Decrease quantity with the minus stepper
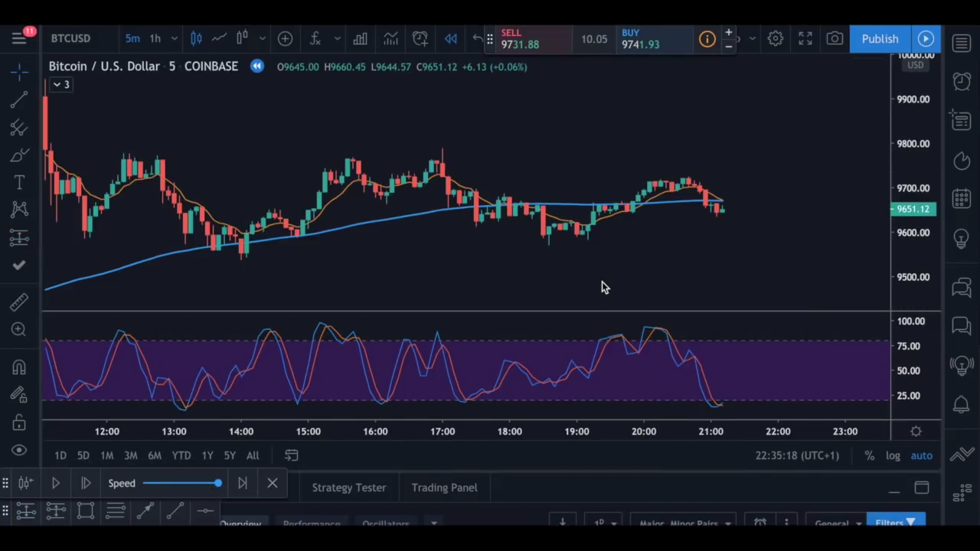980x551 pixels. tap(729, 46)
